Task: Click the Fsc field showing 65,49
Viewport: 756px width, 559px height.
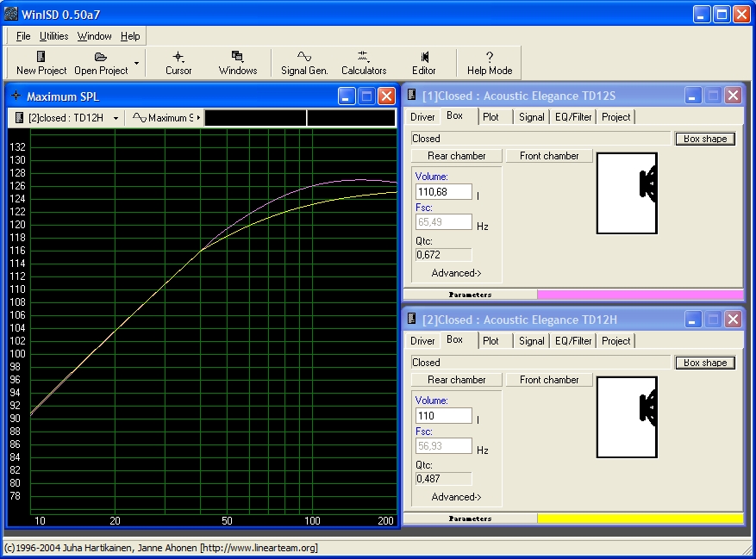Action: [x=444, y=222]
